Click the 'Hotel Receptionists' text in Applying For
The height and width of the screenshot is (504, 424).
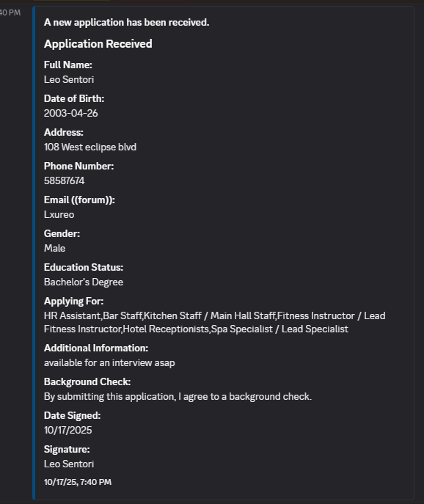[166, 329]
